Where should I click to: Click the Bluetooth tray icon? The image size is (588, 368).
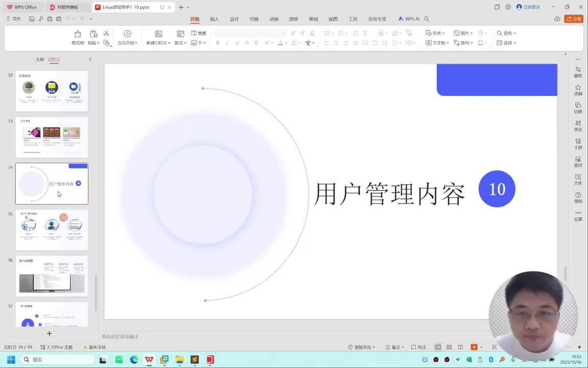click(491, 360)
